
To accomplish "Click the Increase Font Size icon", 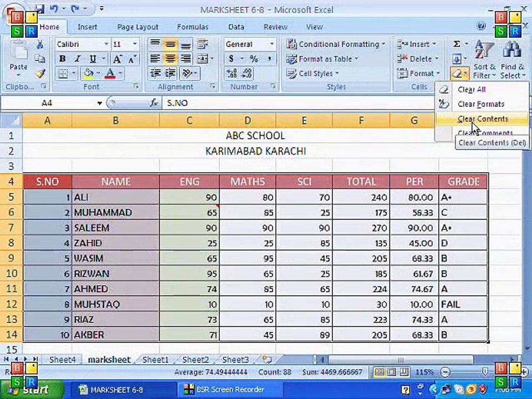I will click(x=117, y=59).
